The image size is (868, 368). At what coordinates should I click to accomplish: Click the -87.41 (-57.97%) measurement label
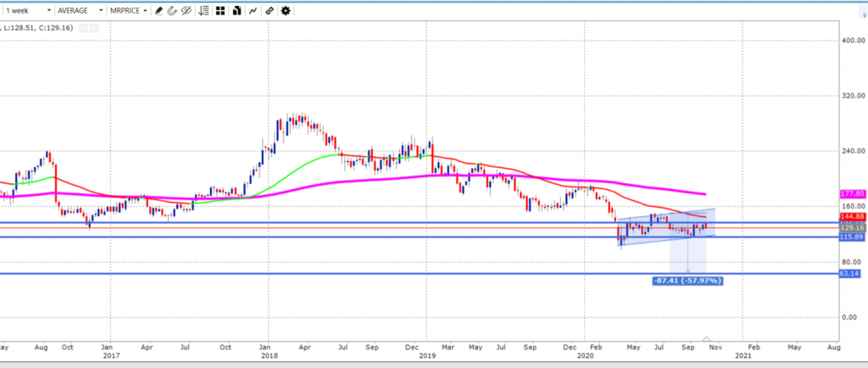(x=687, y=281)
